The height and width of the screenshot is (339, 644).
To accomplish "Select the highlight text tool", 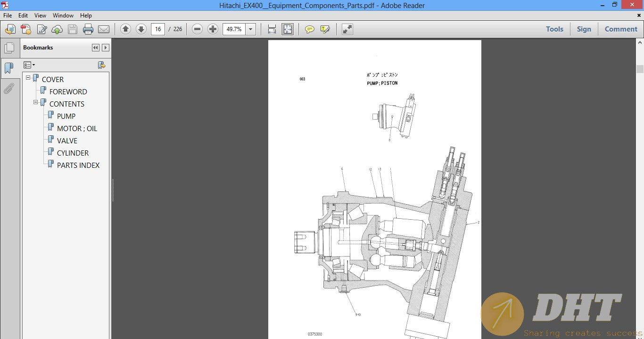I will coord(325,29).
